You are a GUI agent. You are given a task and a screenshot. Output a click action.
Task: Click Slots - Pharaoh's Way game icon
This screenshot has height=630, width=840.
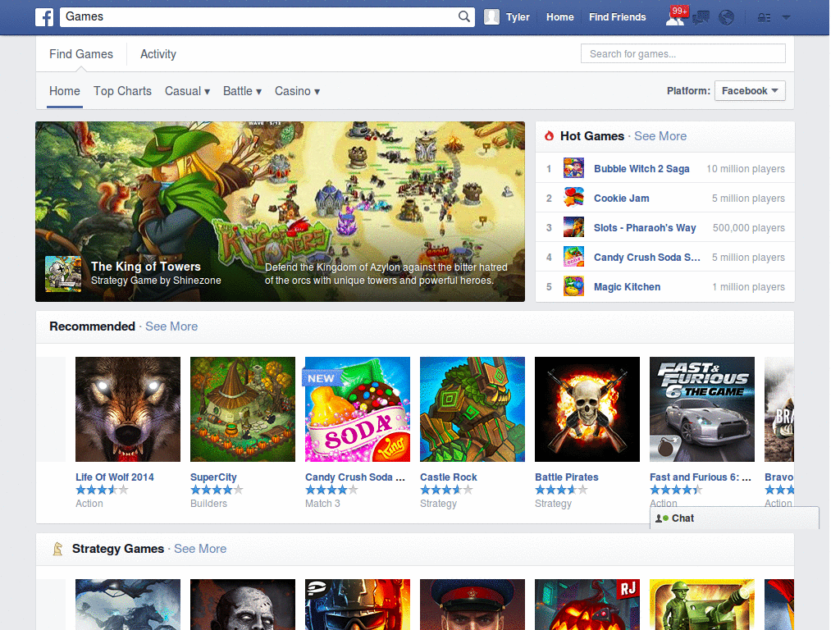573,227
